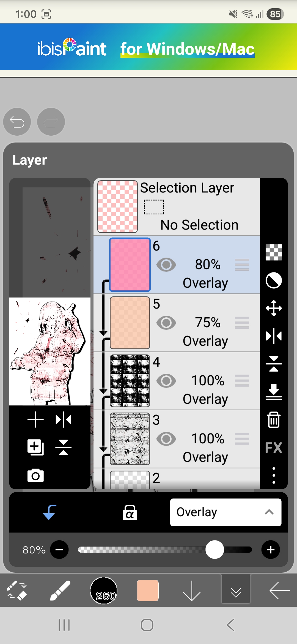The height and width of the screenshot is (644, 297).
Task: Select the brush tool in bottom toolbar
Action: click(x=60, y=590)
